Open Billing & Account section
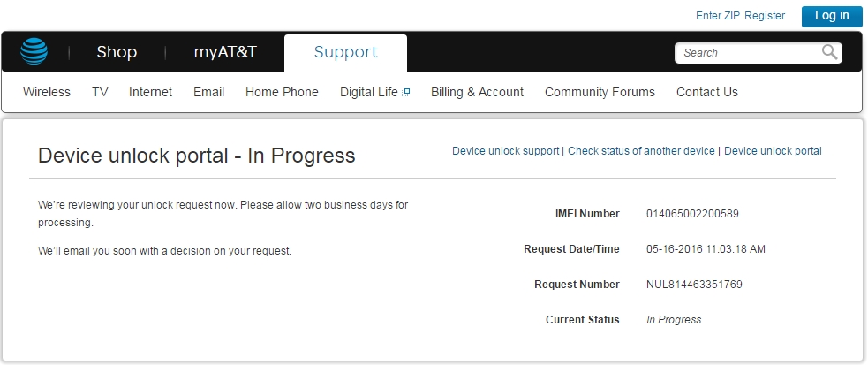 (477, 92)
